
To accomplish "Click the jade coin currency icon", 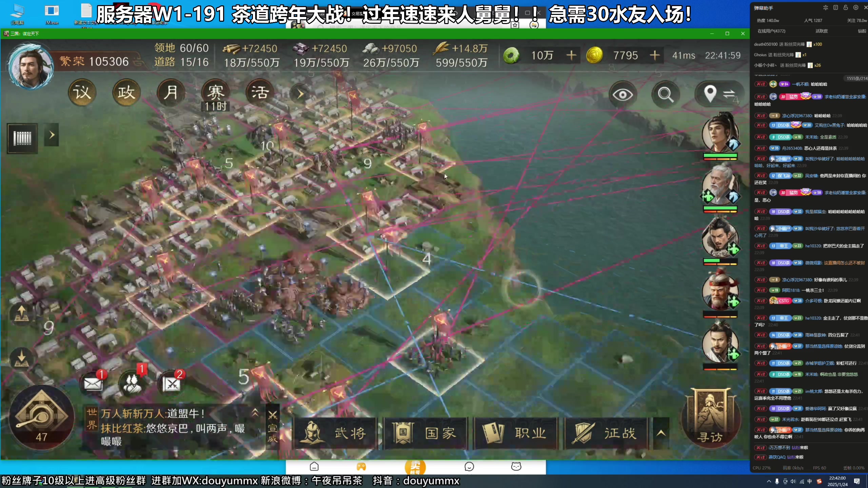I will tap(511, 55).
